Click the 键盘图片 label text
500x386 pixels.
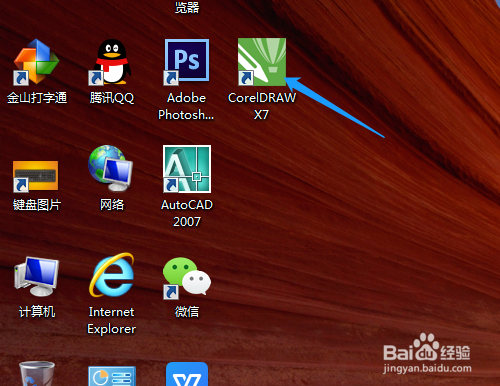tap(37, 205)
